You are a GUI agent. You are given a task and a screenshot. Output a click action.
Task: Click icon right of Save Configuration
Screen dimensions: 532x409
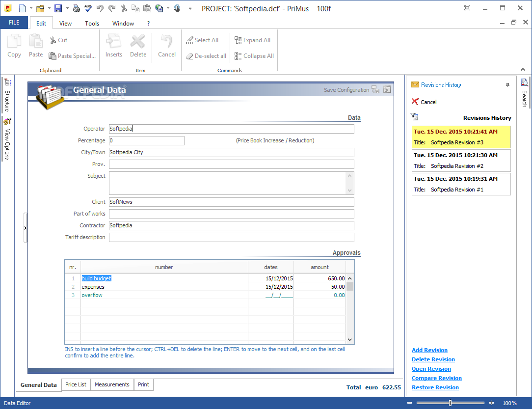click(x=387, y=89)
